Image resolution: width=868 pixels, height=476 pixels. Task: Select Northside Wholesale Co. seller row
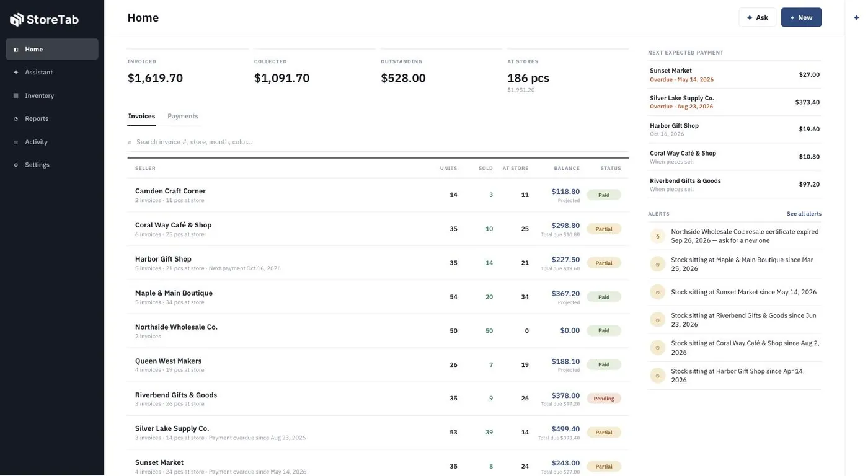click(x=378, y=331)
